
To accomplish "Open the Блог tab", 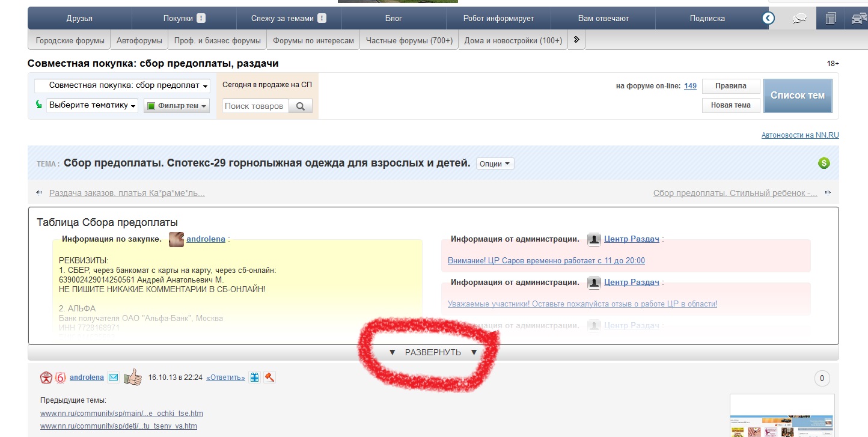I will (x=394, y=18).
